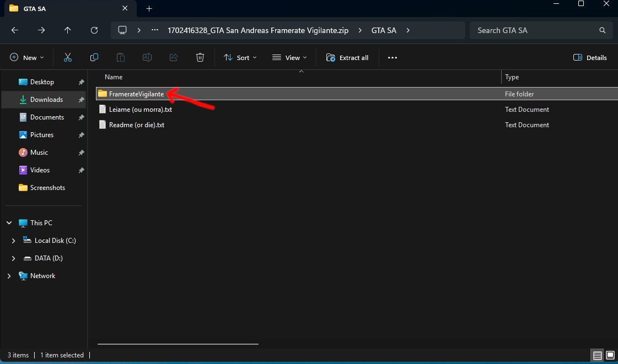Select Network in navigation pane
The height and width of the screenshot is (364, 618).
coord(44,276)
